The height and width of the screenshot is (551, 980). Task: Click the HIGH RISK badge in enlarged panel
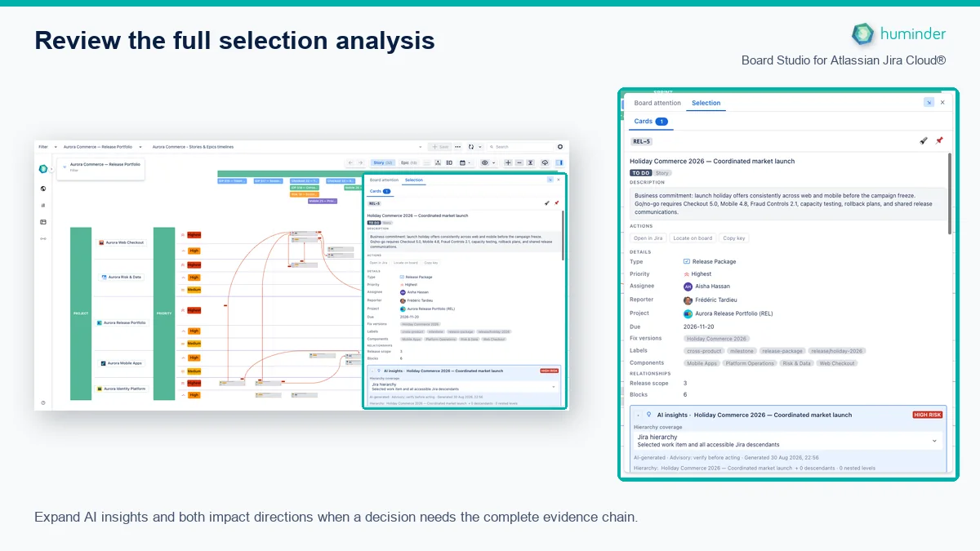click(x=927, y=415)
